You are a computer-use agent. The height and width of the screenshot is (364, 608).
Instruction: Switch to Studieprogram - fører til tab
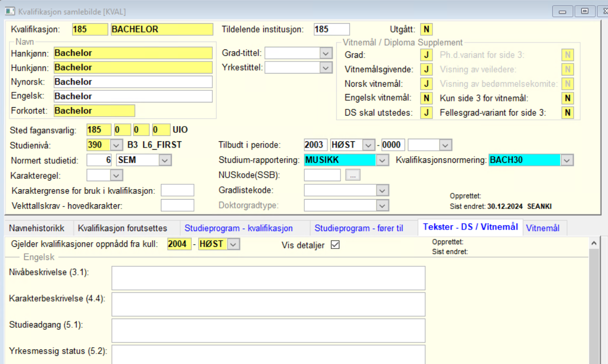tap(359, 228)
